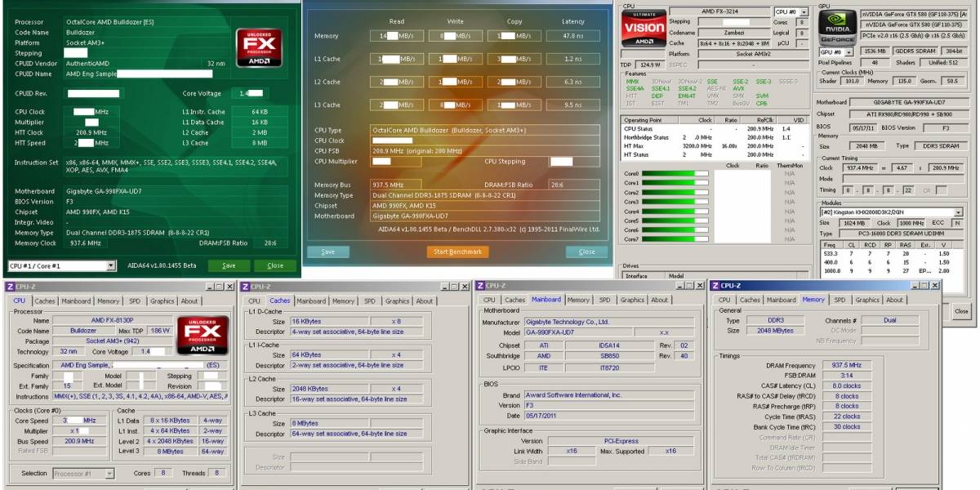
Task: Click the CAS# Latency 8.0 clocks value
Action: (x=846, y=385)
